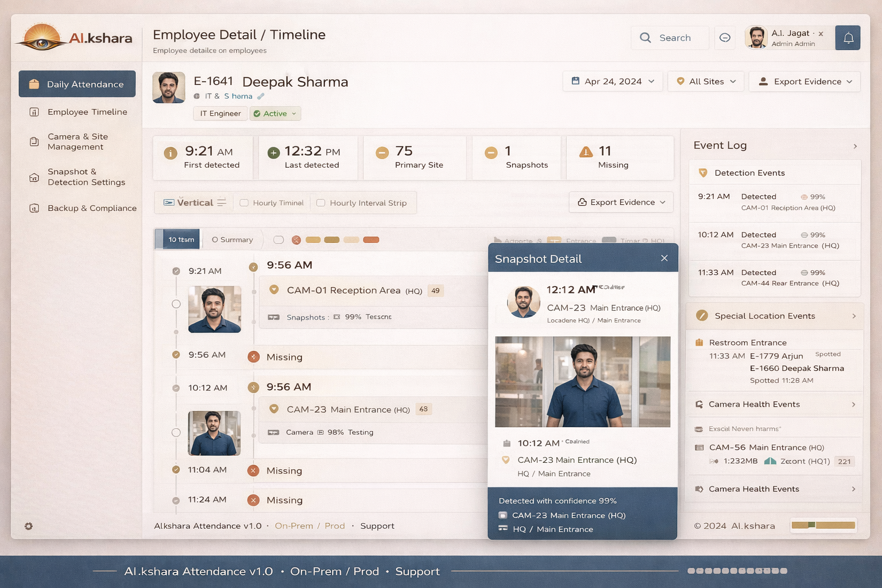Click the Support link in the footer
The image size is (882, 588).
pos(377,526)
